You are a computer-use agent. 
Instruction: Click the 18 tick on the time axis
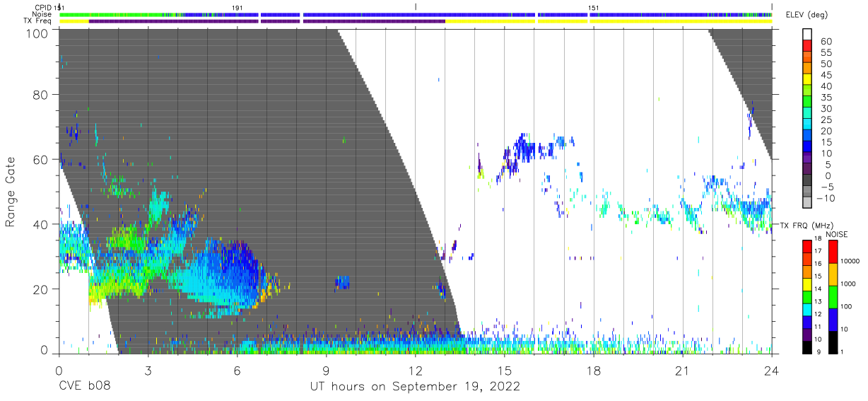tap(594, 371)
